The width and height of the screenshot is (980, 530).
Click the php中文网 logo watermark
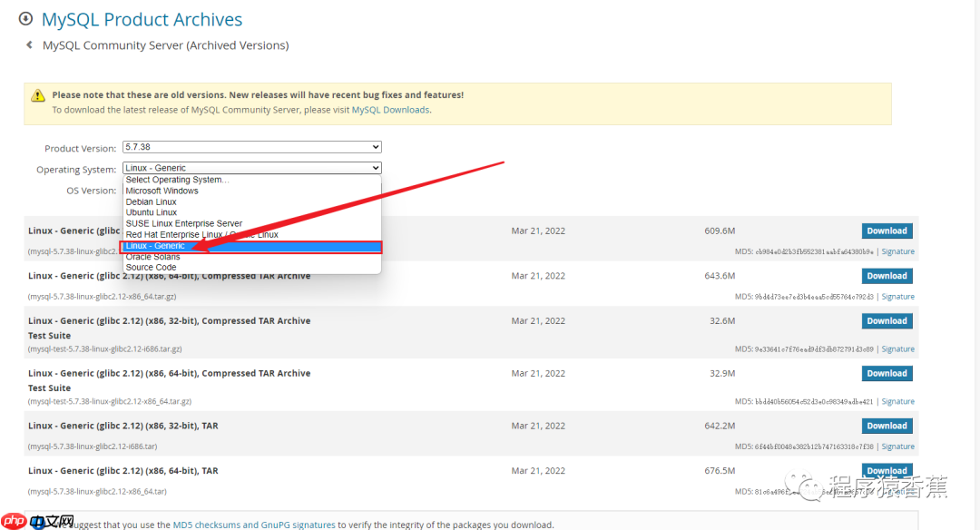pos(38,521)
